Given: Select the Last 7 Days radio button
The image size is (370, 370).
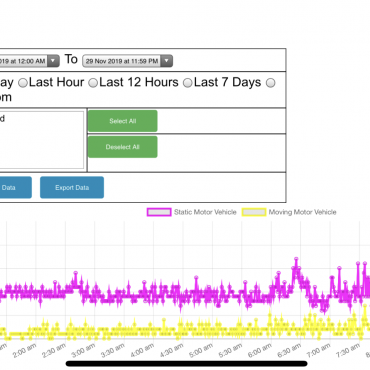Looking at the screenshot, I should [188, 83].
